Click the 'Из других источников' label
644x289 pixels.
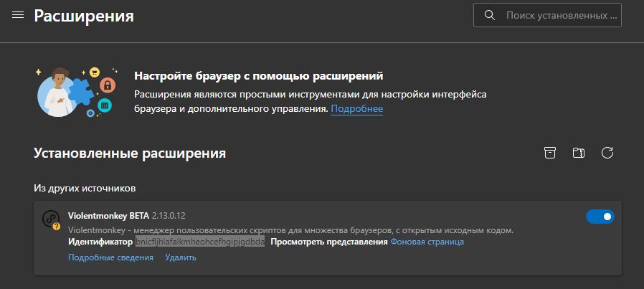(85, 189)
